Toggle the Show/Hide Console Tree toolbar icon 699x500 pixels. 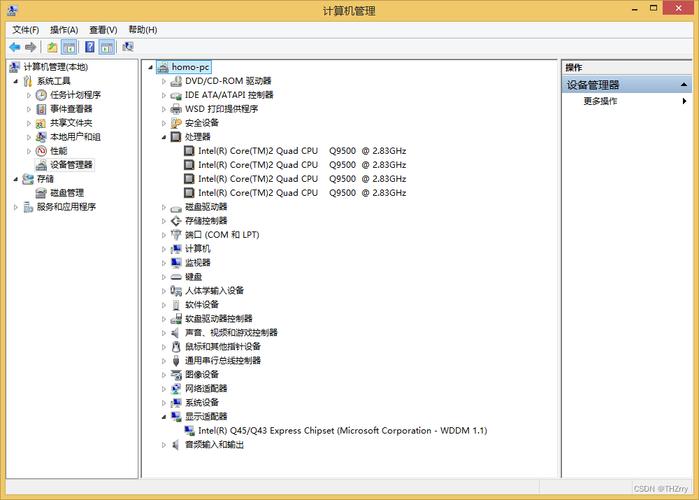69,47
